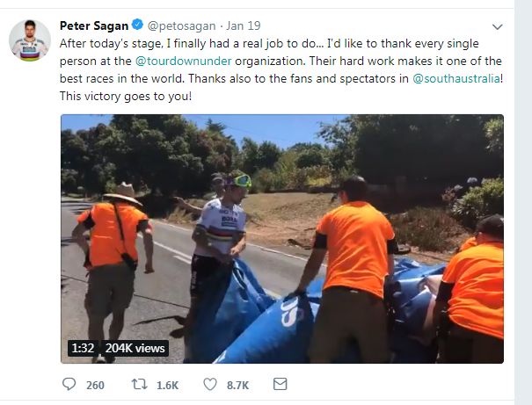Viewport: 532px width, 405px height.
Task: Open the @southaustralia mention link
Action: point(456,78)
